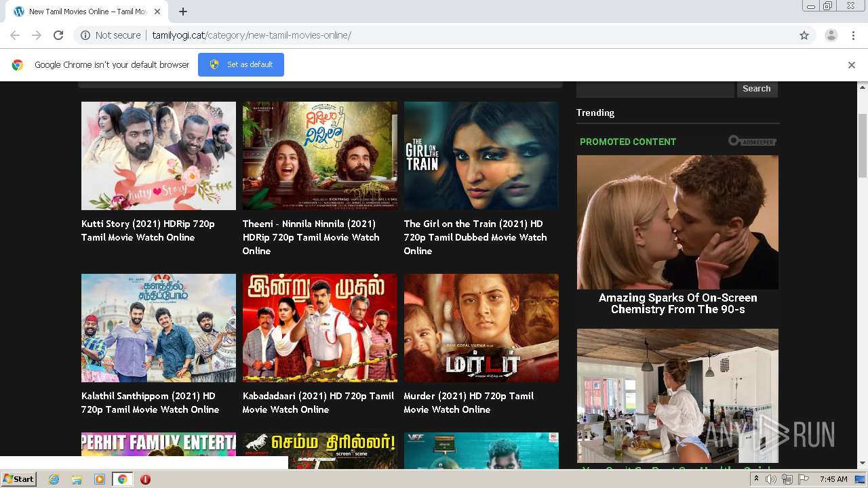The height and width of the screenshot is (488, 868).
Task: Click the address bar URL
Action: 252,35
